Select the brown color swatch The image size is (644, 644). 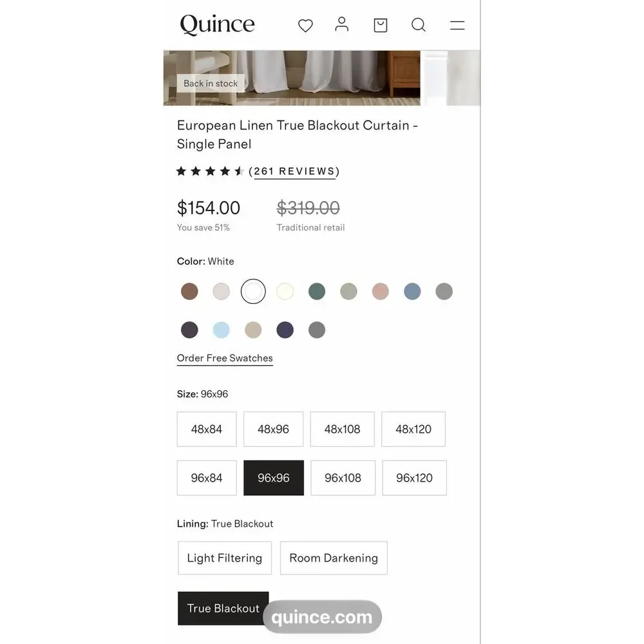(x=189, y=291)
